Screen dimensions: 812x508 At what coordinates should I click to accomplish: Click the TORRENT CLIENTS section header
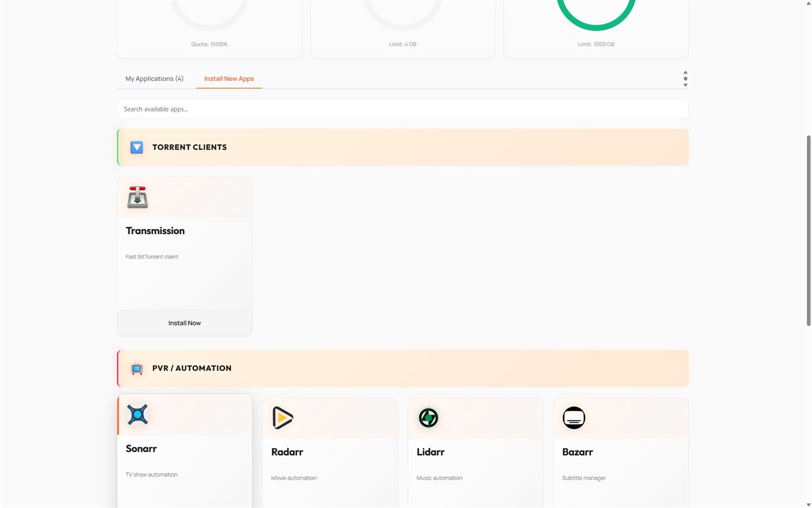(x=402, y=147)
